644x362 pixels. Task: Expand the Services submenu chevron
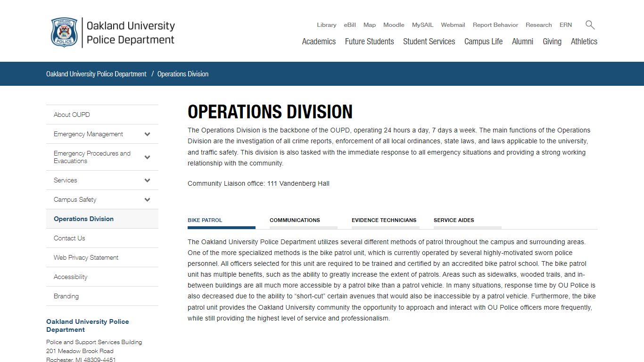[x=147, y=180]
